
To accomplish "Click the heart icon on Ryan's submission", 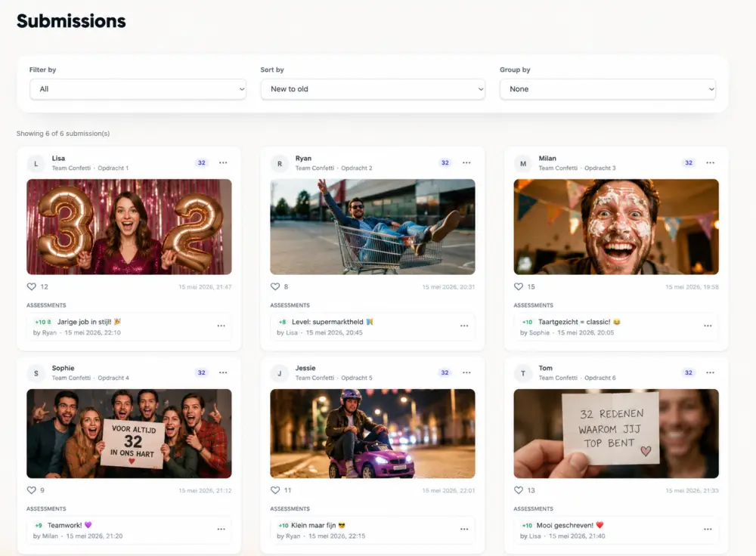I will tap(275, 286).
